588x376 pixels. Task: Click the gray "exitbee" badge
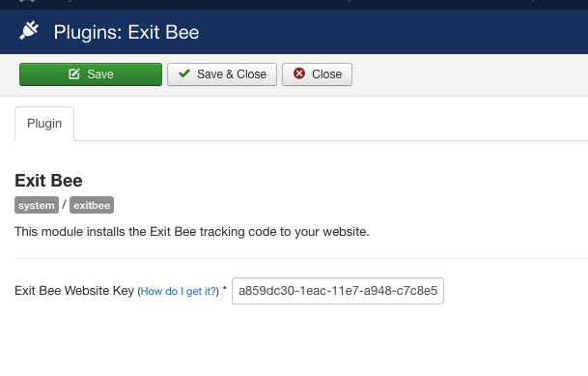[x=92, y=205]
